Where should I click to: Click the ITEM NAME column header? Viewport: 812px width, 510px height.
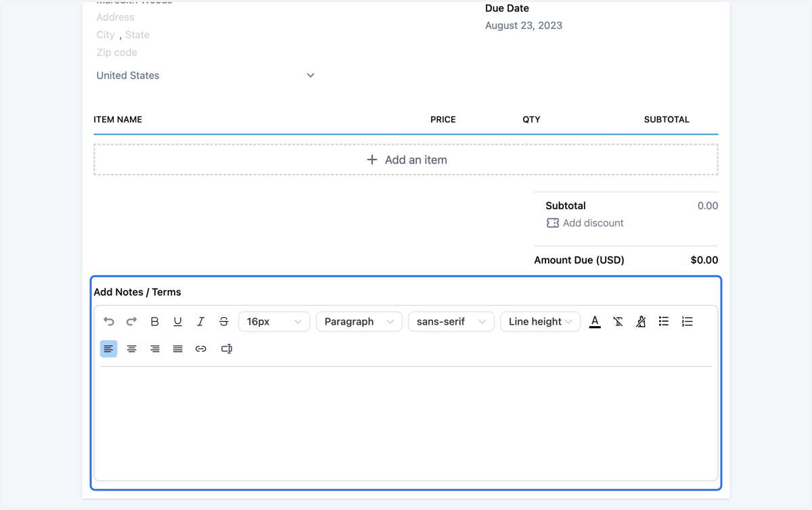118,119
